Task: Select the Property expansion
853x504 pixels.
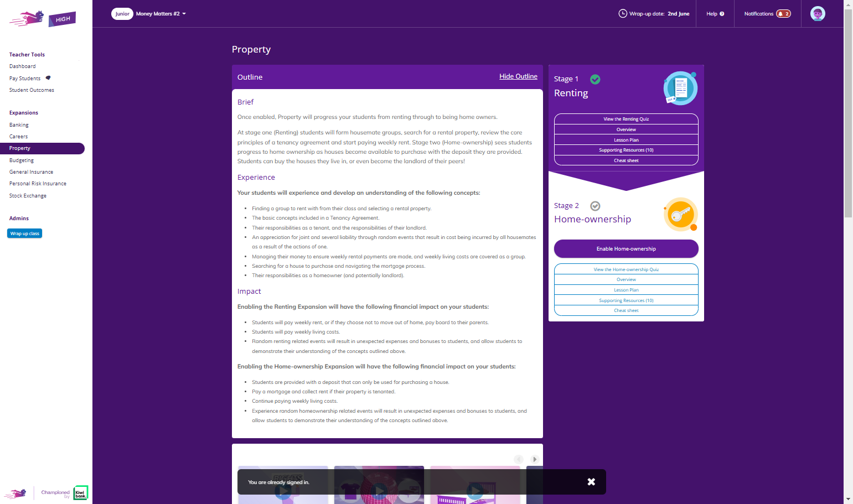Action: [x=42, y=148]
